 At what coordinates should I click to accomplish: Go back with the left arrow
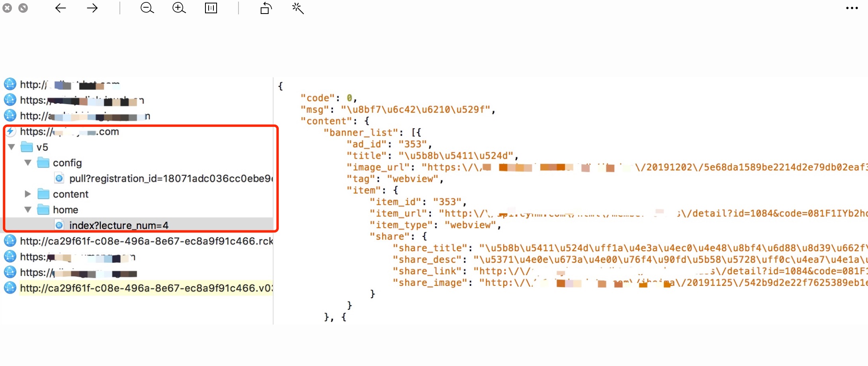coord(61,8)
